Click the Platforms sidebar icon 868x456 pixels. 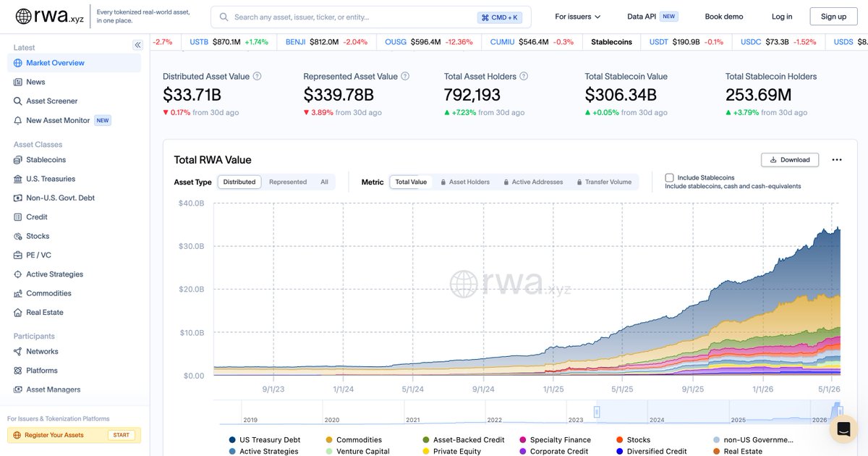18,371
